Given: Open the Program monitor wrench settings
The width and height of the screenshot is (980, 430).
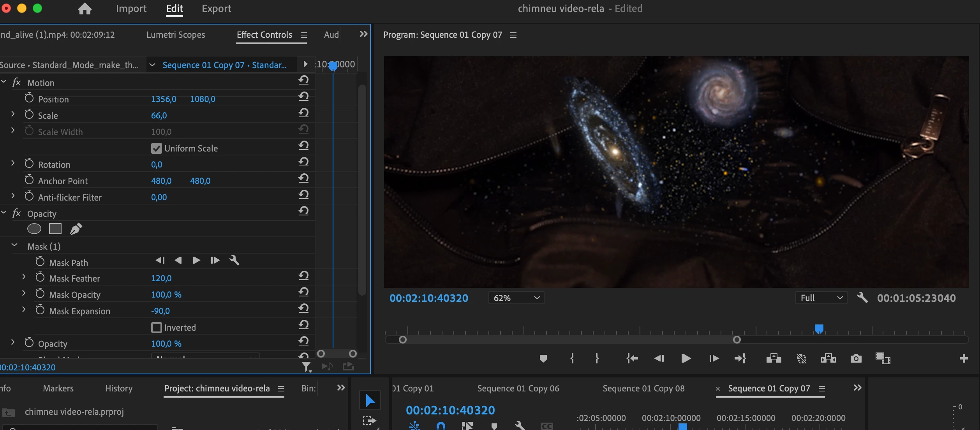Looking at the screenshot, I should click(x=862, y=298).
